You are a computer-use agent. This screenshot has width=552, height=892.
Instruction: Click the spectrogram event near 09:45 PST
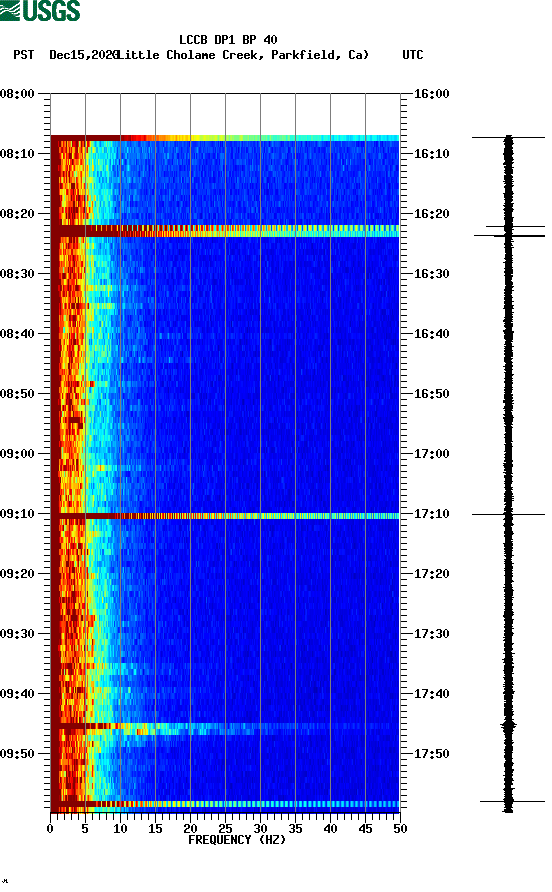(x=225, y=729)
